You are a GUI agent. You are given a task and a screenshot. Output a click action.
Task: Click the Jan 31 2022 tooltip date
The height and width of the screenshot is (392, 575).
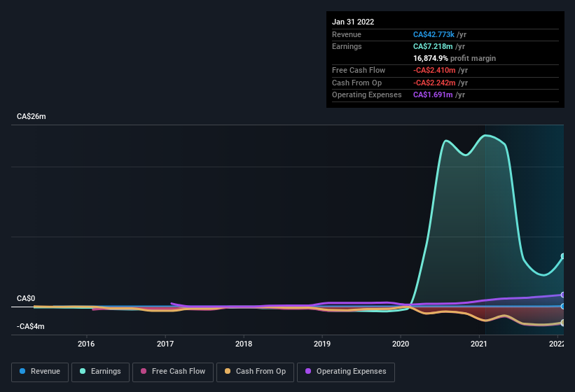[x=353, y=22]
